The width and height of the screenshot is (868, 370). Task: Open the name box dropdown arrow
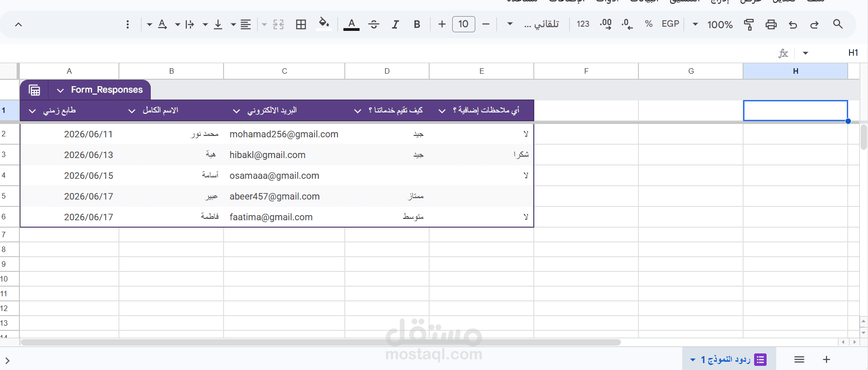pos(805,53)
